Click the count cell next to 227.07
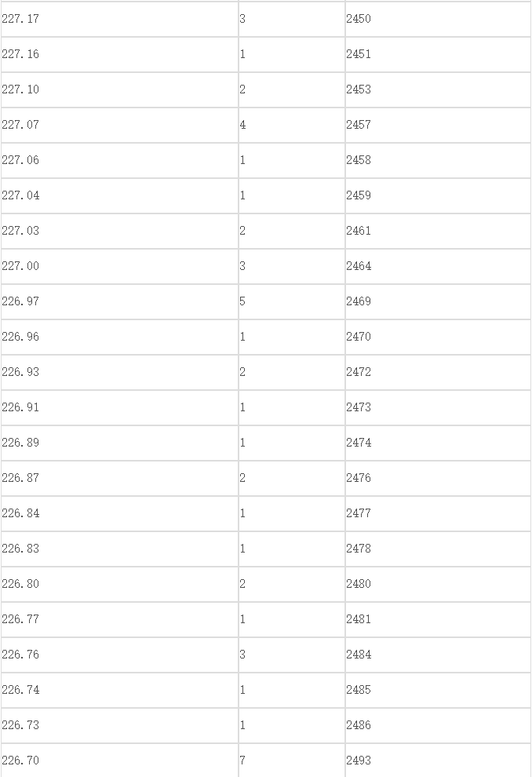Image resolution: width=532 pixels, height=777 pixels. click(292, 125)
